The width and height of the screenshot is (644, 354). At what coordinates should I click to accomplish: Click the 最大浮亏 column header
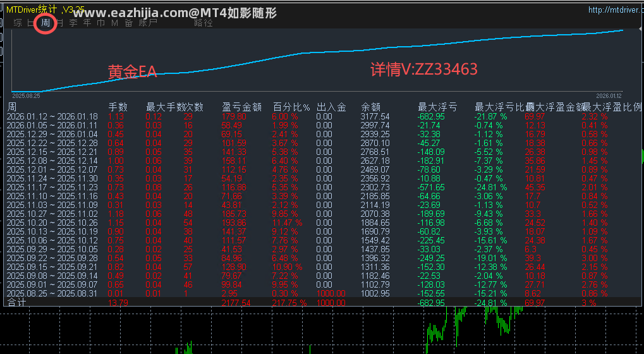pos(437,107)
